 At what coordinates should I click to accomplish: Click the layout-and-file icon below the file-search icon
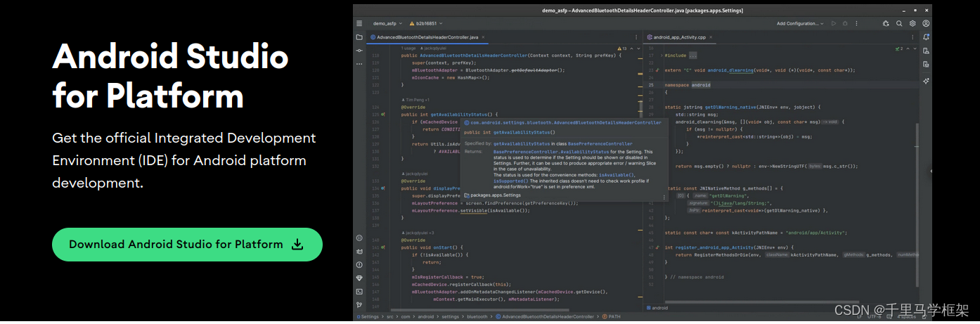point(926,64)
